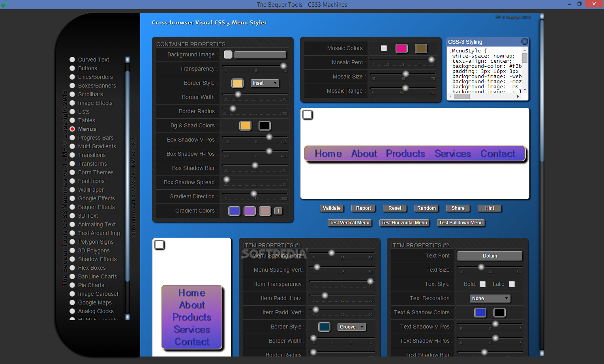The height and width of the screenshot is (364, 604).
Task: Restore the window using the title bar button
Action: [x=580, y=4]
